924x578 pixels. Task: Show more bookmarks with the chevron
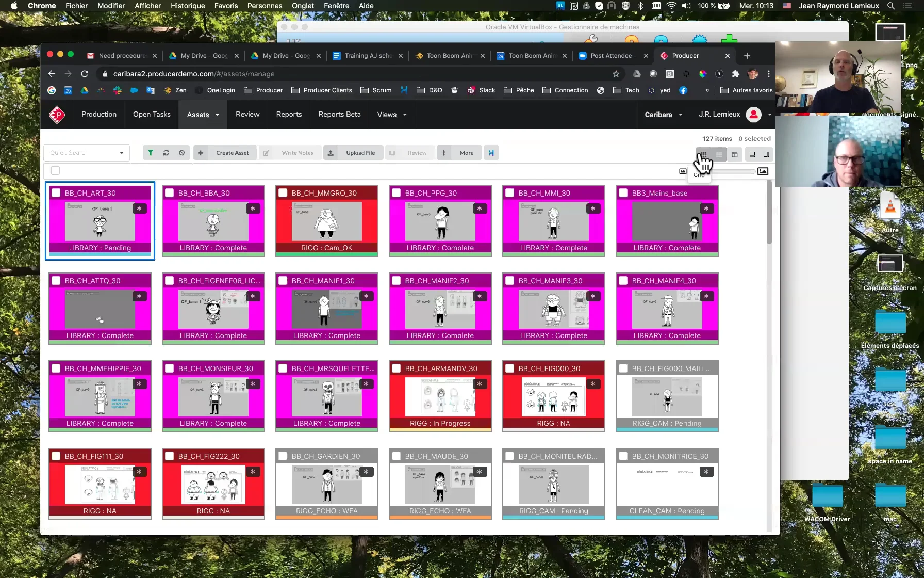(x=707, y=90)
